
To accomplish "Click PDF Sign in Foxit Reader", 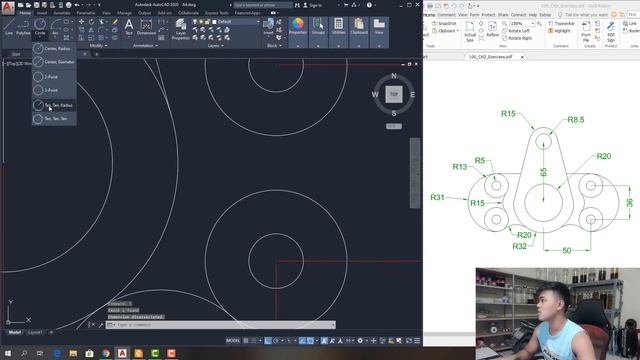I will tap(611, 31).
